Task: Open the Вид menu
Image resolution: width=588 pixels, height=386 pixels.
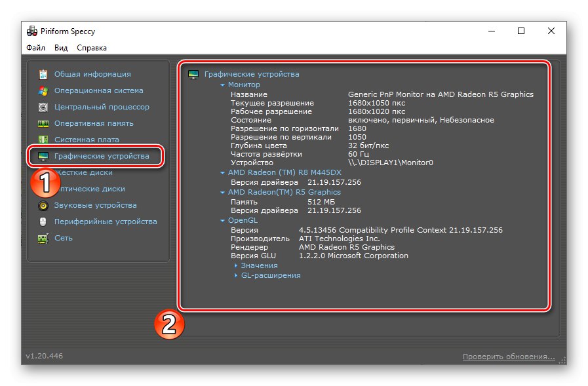Action: 61,48
